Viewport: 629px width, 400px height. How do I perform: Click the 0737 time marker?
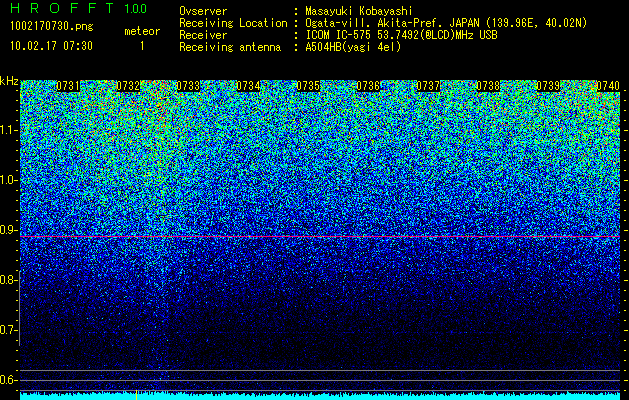[428, 86]
